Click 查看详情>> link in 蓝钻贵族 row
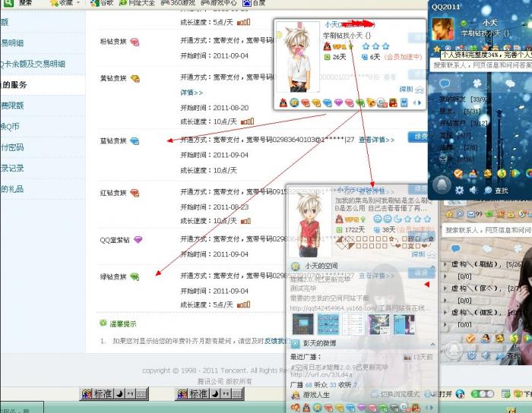 pos(377,140)
